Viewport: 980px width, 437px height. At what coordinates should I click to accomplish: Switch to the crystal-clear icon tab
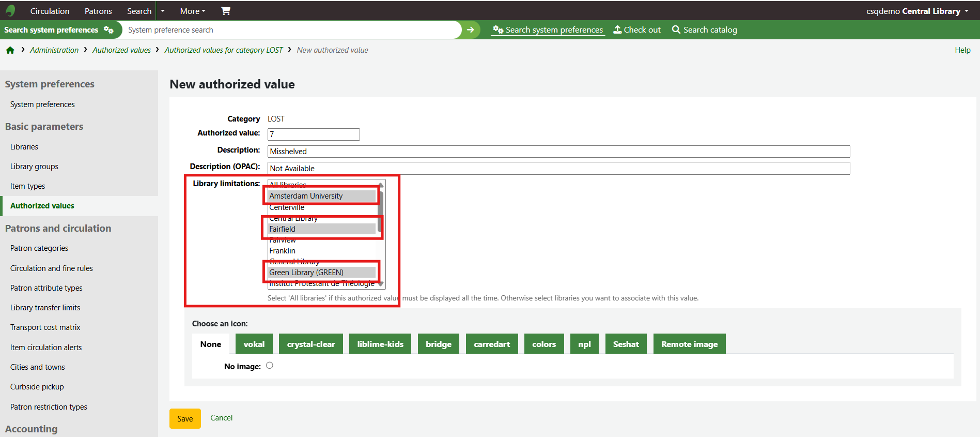[311, 344]
